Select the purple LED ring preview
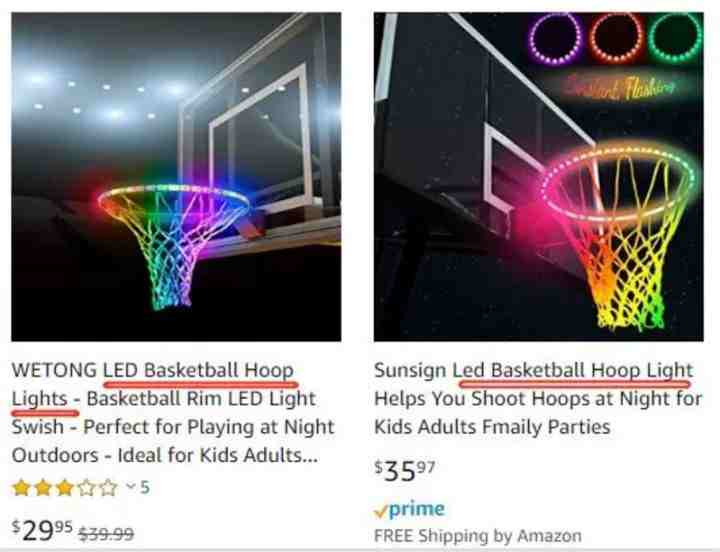 click(x=555, y=39)
